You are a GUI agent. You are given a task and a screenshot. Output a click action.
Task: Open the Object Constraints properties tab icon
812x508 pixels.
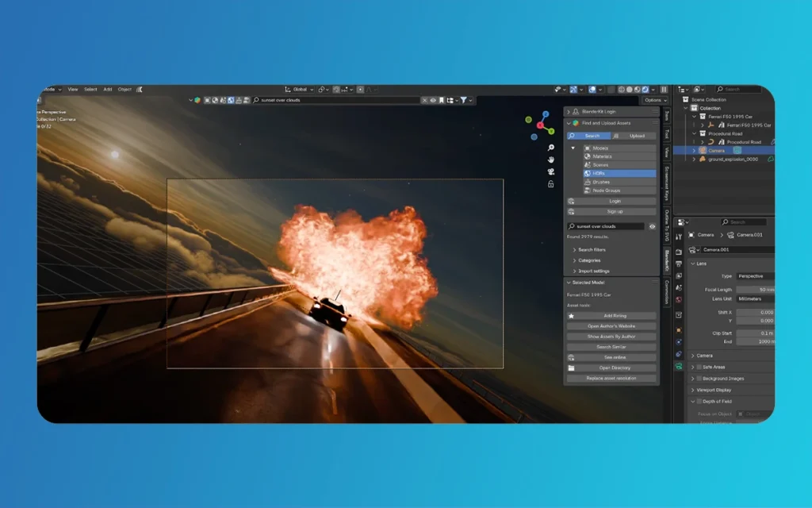click(679, 354)
